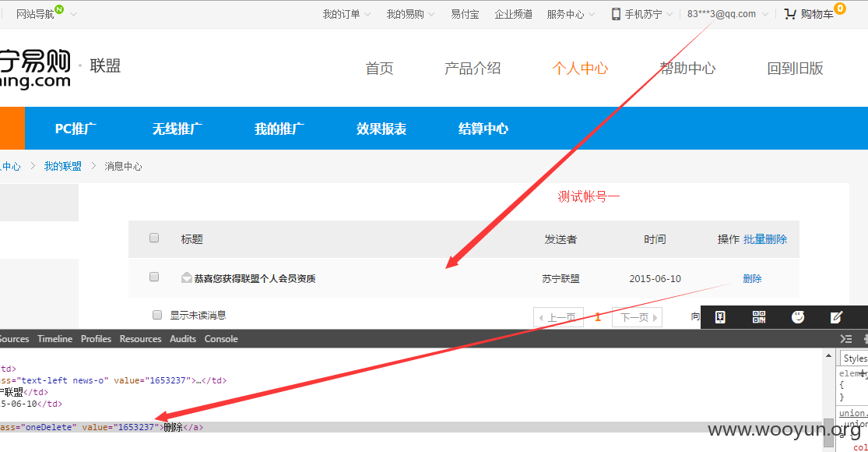Switch to the DevTools Console tab
Screen dimensions: 868x452
pos(221,338)
